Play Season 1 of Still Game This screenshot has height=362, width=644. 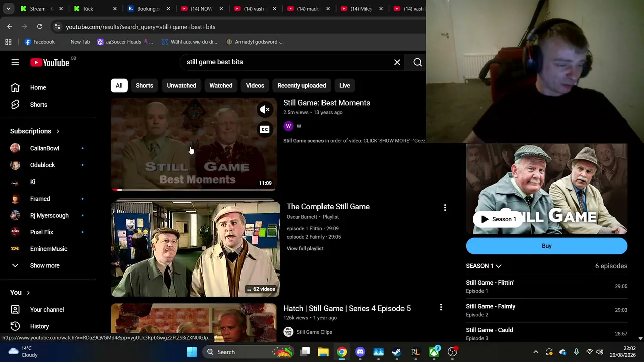pyautogui.click(x=498, y=219)
